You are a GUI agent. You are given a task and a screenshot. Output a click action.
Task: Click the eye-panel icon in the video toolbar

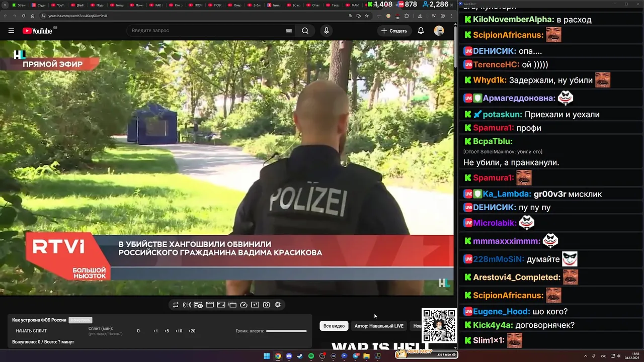coord(198,305)
